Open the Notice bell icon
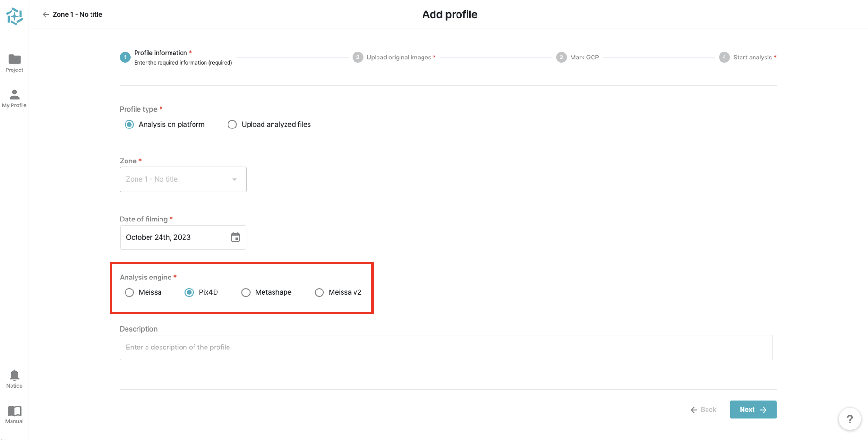This screenshot has height=441, width=868. tap(14, 375)
